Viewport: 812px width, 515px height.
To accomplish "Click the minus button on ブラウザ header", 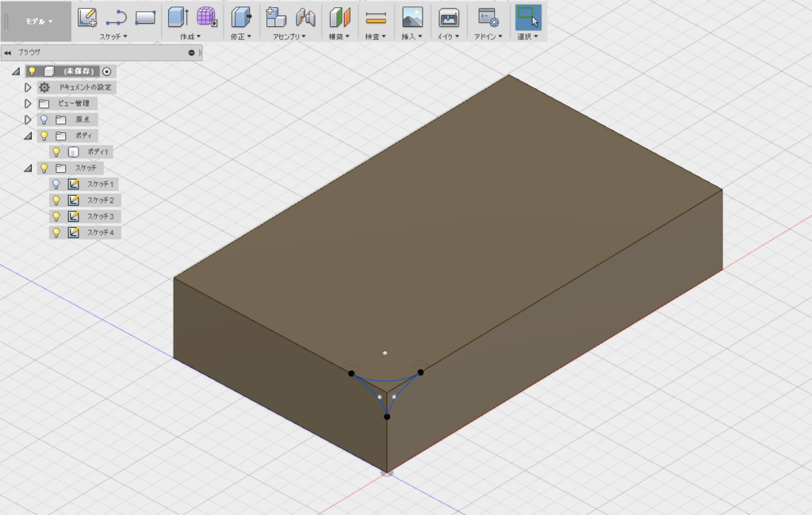I will [192, 52].
